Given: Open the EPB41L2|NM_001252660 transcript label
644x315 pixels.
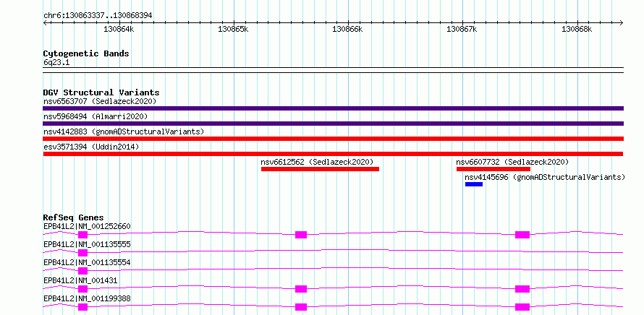Looking at the screenshot, I should coord(87,226).
